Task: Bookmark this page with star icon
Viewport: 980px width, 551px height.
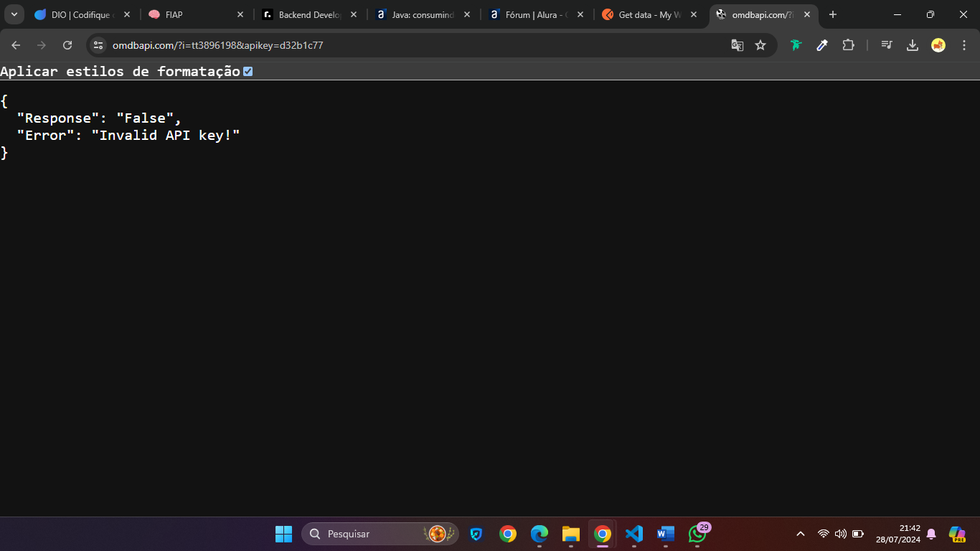Action: coord(760,45)
